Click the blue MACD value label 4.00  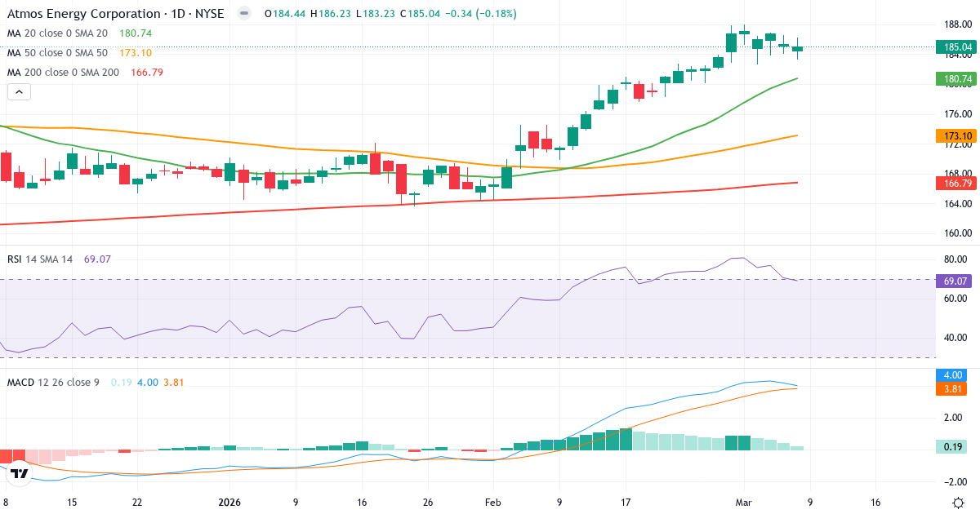click(953, 376)
